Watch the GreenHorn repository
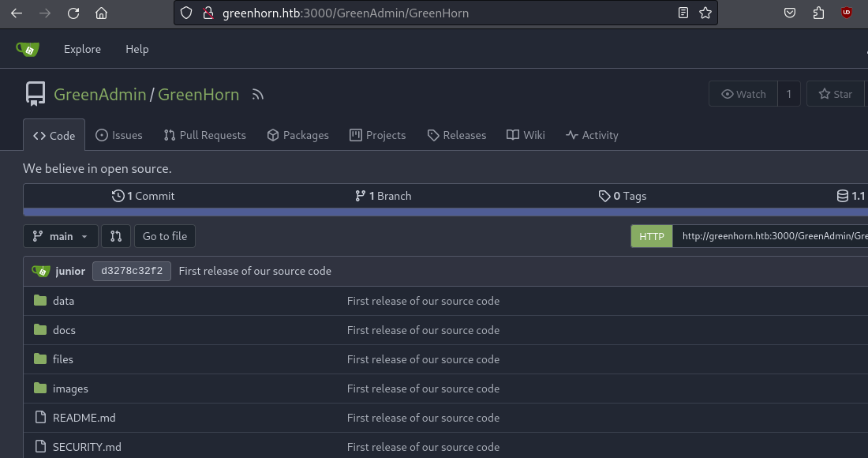 [743, 94]
